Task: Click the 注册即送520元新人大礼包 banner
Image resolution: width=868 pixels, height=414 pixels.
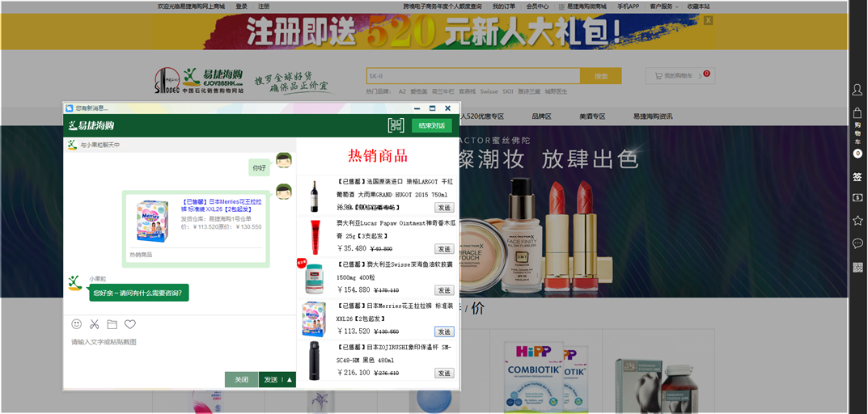Action: tap(434, 32)
